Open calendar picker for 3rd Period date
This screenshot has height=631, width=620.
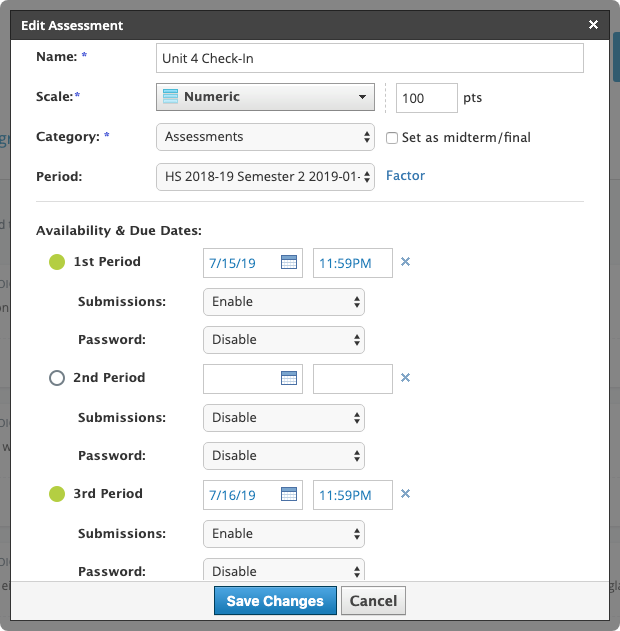coord(289,494)
